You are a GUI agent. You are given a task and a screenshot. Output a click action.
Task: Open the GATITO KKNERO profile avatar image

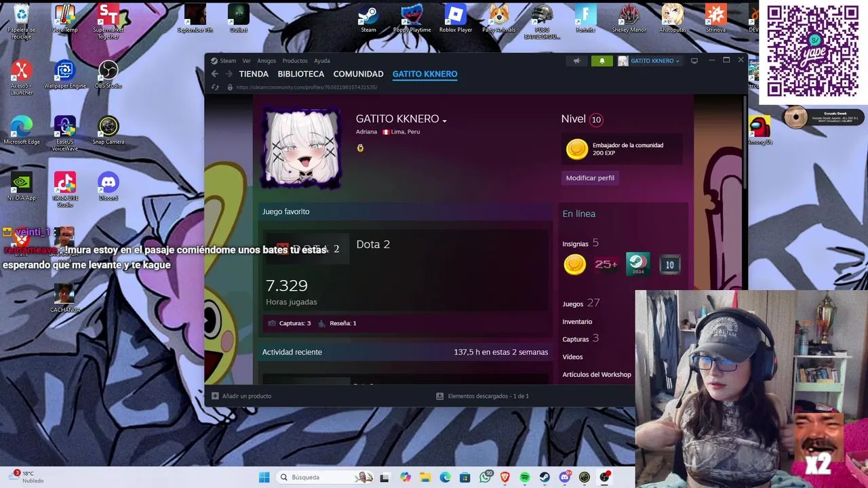[302, 148]
